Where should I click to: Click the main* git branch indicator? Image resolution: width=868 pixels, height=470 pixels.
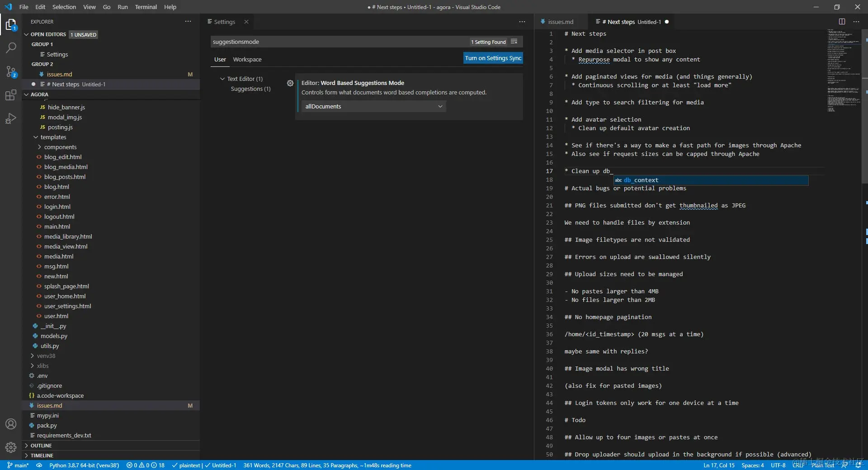click(18, 465)
